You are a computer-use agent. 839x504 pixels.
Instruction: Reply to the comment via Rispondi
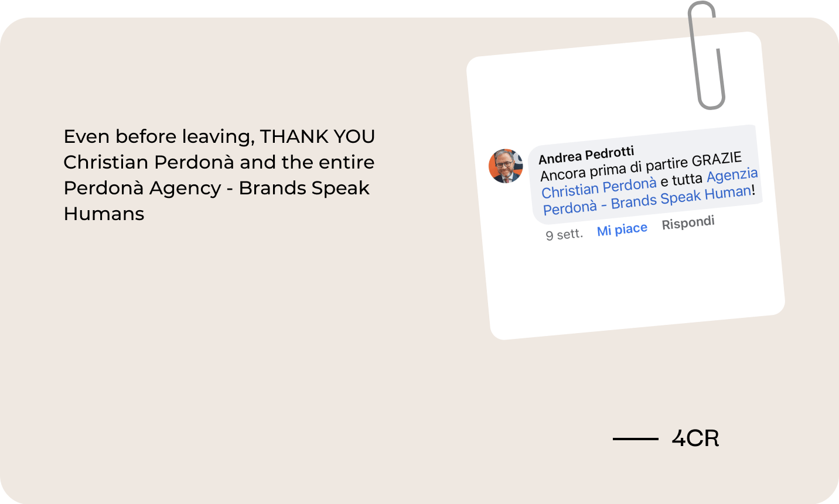point(688,224)
